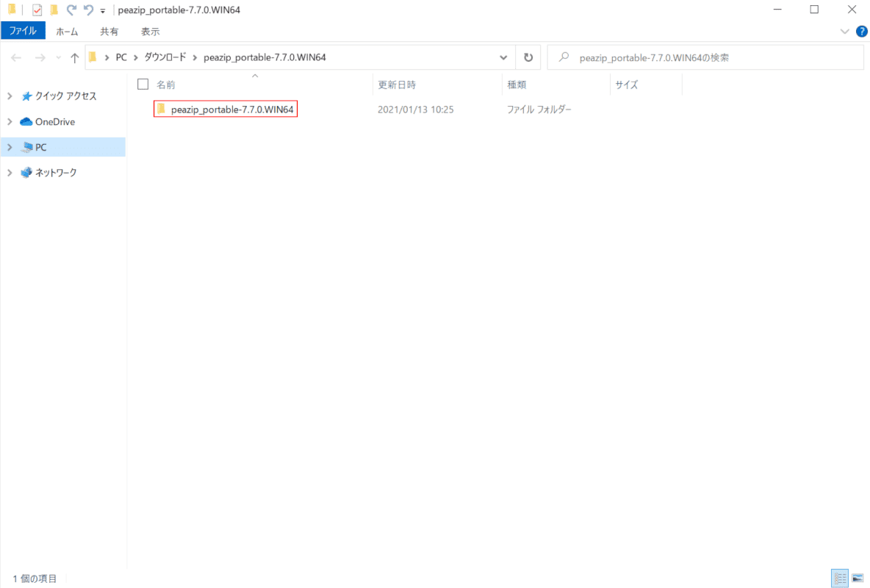Minimize the Explorer window
Image resolution: width=870 pixels, height=588 pixels.
pyautogui.click(x=777, y=10)
